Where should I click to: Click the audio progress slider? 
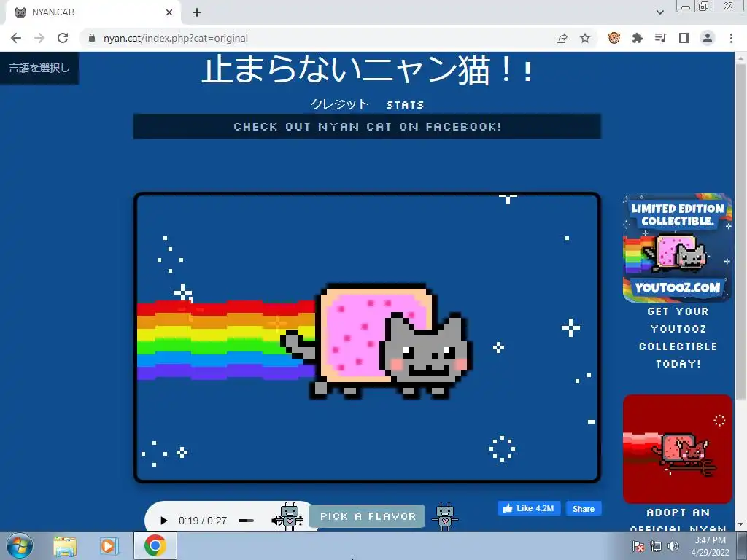pos(247,521)
